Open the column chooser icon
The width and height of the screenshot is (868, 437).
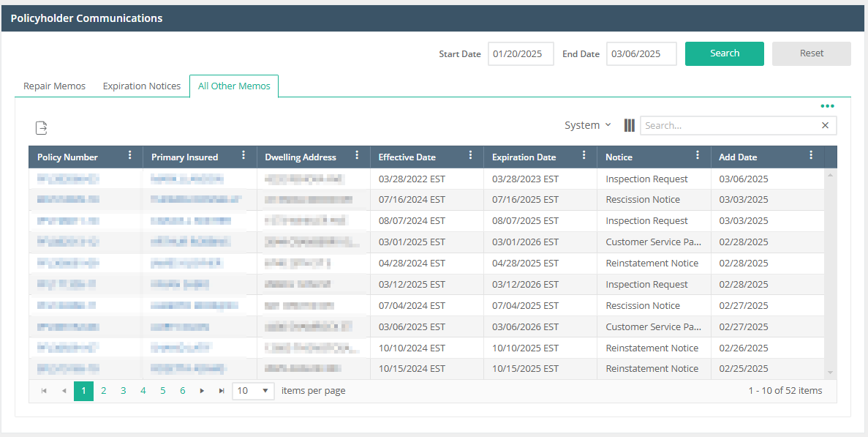629,125
